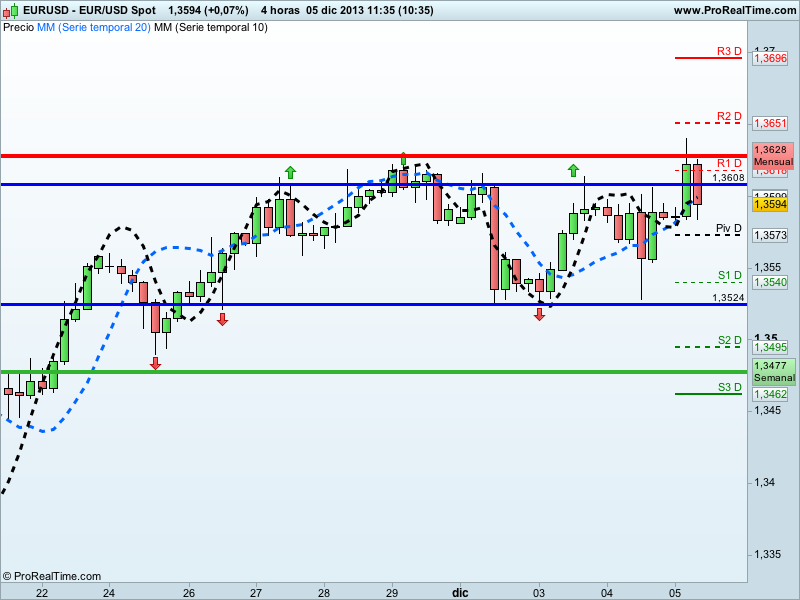Click the chart icon beside EURUSD title
Image resolution: width=800 pixels, height=600 pixels.
[10, 10]
